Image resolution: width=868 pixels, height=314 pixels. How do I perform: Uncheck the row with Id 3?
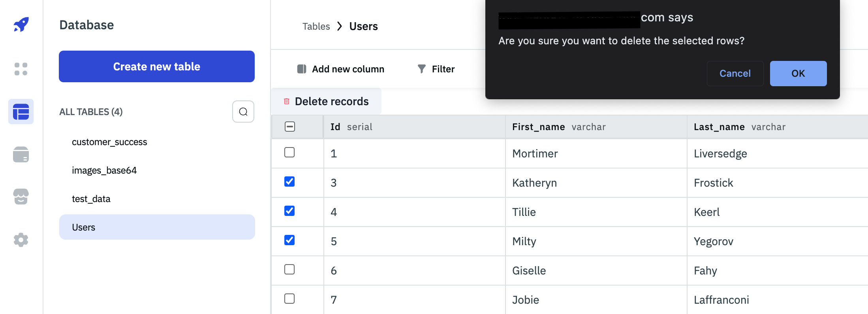(x=289, y=182)
